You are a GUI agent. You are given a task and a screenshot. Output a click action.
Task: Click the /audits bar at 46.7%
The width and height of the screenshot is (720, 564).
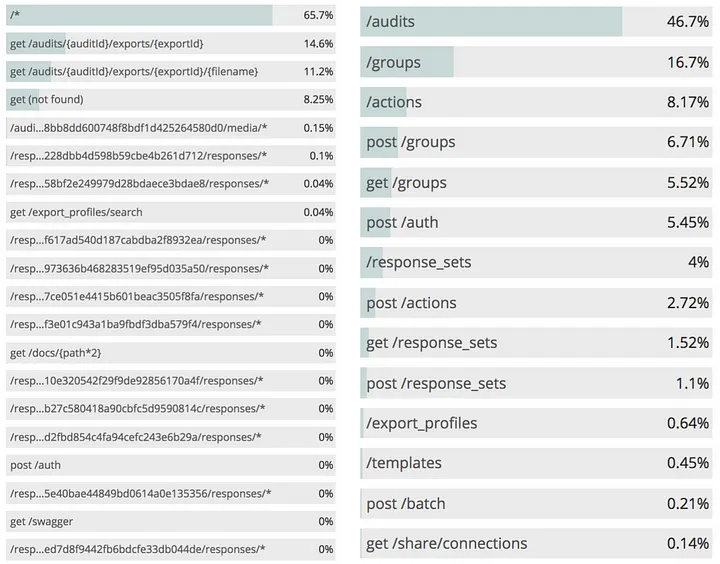tap(536, 22)
